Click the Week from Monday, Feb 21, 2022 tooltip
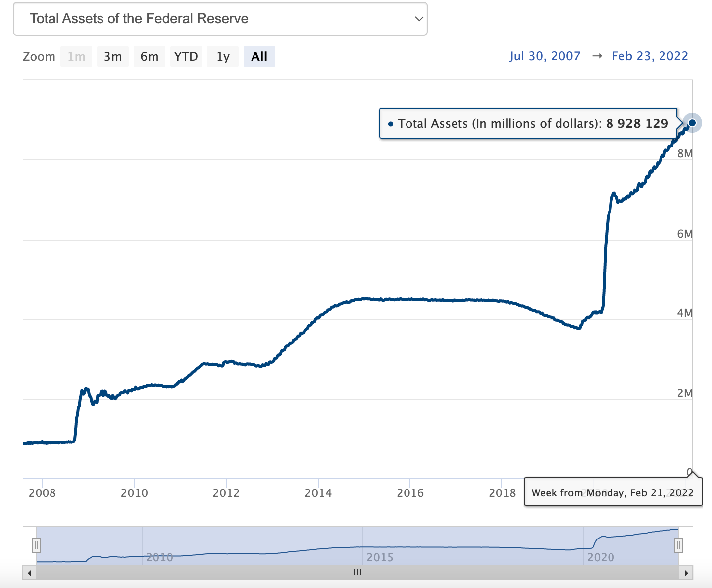The width and height of the screenshot is (712, 588). (613, 493)
